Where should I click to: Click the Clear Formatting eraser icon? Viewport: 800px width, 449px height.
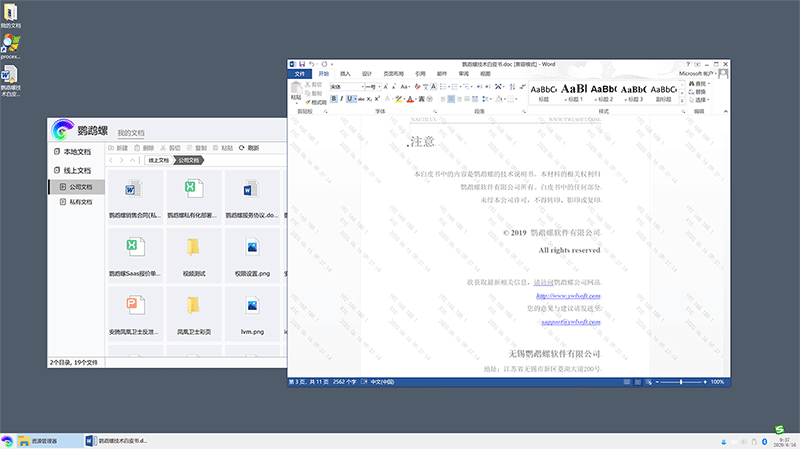point(417,87)
